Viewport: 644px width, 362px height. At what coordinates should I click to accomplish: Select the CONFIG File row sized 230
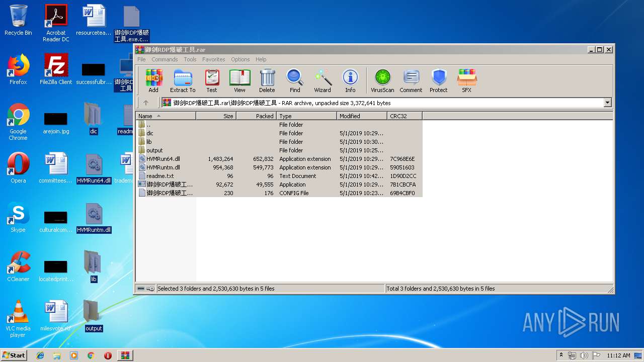click(x=279, y=193)
